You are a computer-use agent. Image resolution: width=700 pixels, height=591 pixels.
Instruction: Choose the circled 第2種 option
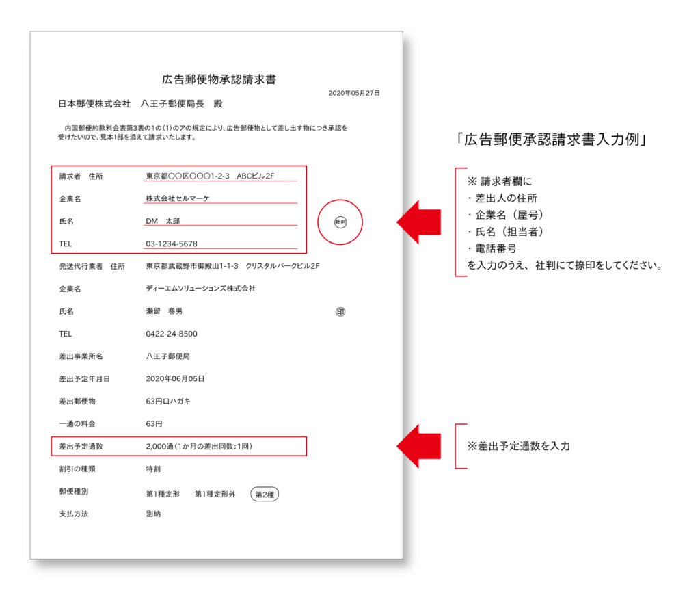(265, 495)
